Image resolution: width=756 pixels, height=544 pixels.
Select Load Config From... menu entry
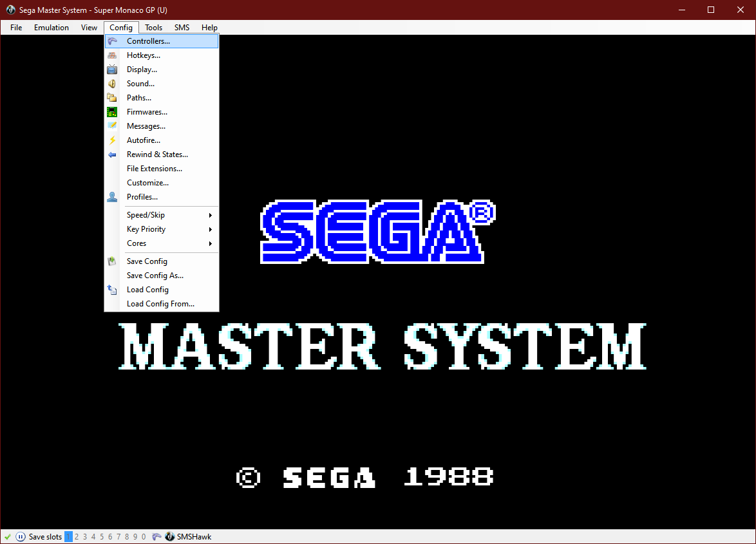(x=162, y=304)
